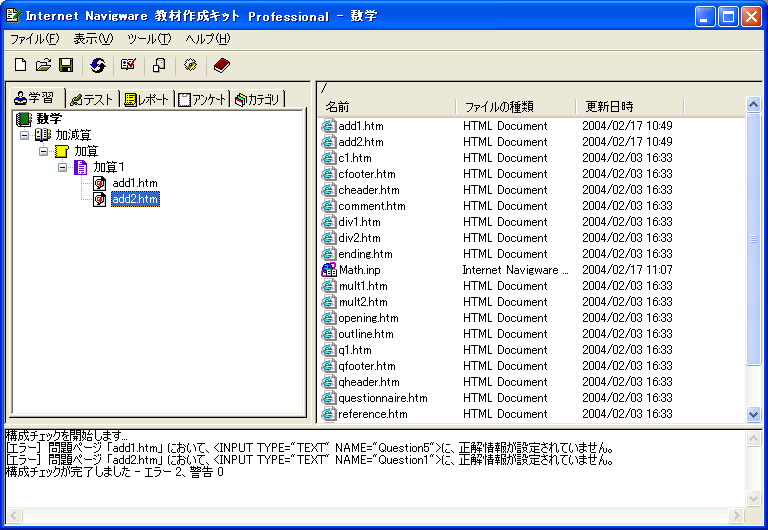Click the yellow gear toolbar icon

click(190, 65)
